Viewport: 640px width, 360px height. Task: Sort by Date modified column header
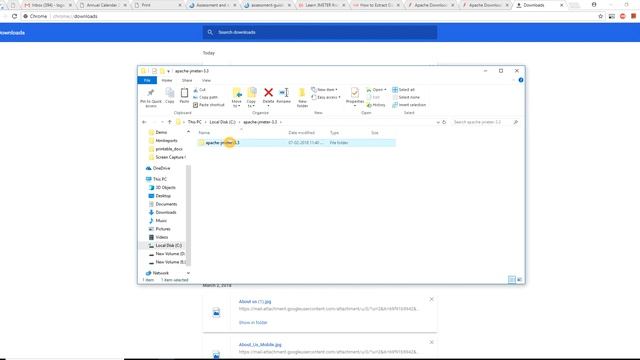click(x=301, y=133)
